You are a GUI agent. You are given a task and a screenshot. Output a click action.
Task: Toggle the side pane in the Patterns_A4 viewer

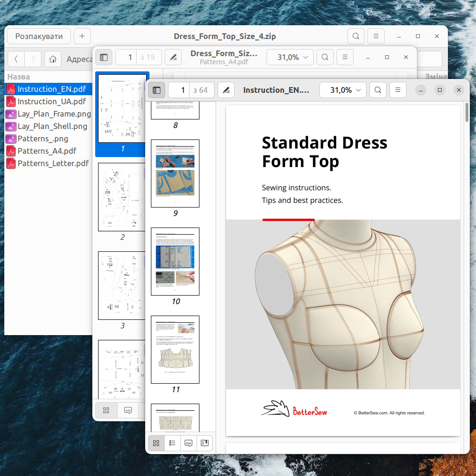[104, 57]
